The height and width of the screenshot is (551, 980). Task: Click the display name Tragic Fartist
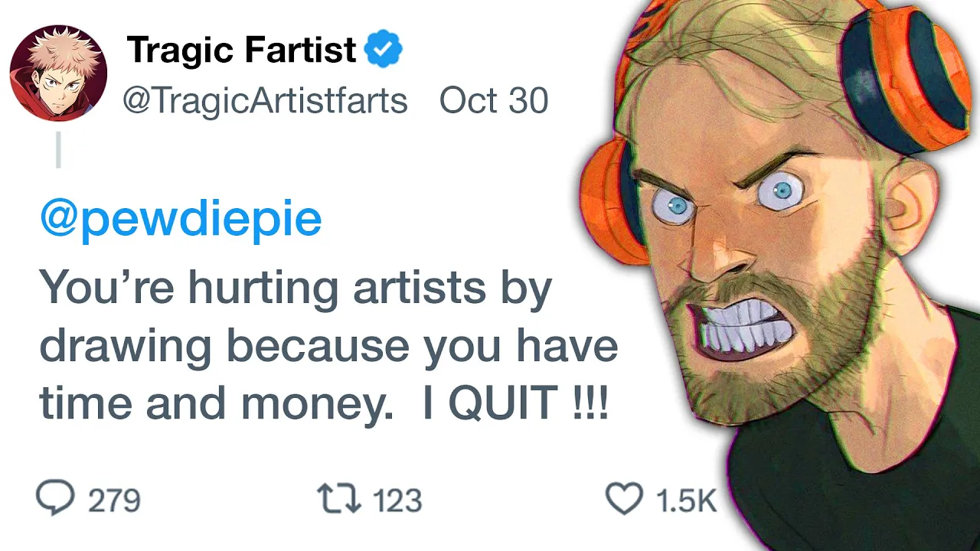tap(241, 51)
